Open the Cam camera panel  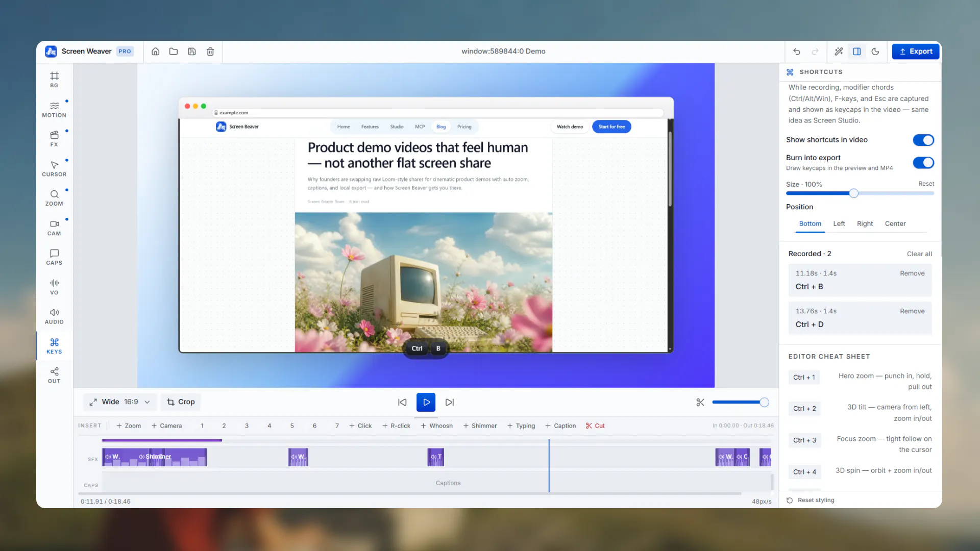(x=54, y=228)
